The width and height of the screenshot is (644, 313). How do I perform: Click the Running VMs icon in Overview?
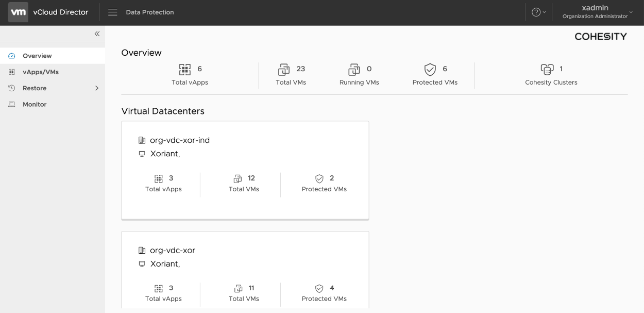[x=354, y=69]
